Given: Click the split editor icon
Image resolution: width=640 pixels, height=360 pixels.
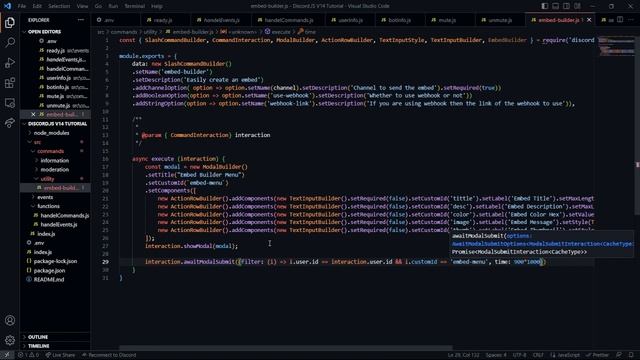Looking at the screenshot, I should point(620,20).
